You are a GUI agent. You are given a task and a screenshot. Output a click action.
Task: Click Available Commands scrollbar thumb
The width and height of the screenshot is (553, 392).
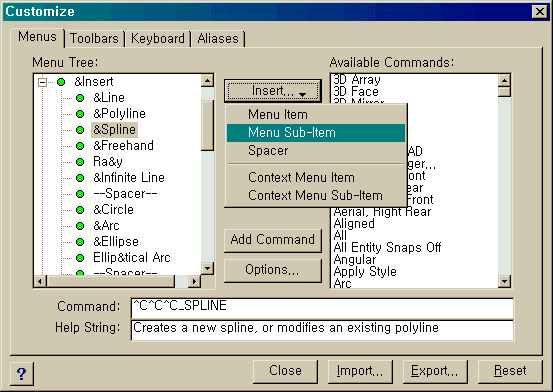point(504,92)
